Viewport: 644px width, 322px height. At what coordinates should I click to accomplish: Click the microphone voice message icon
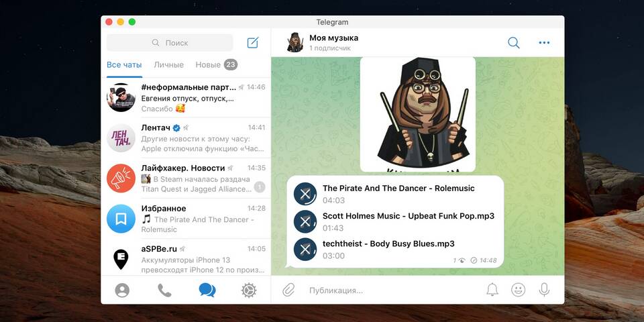click(544, 290)
